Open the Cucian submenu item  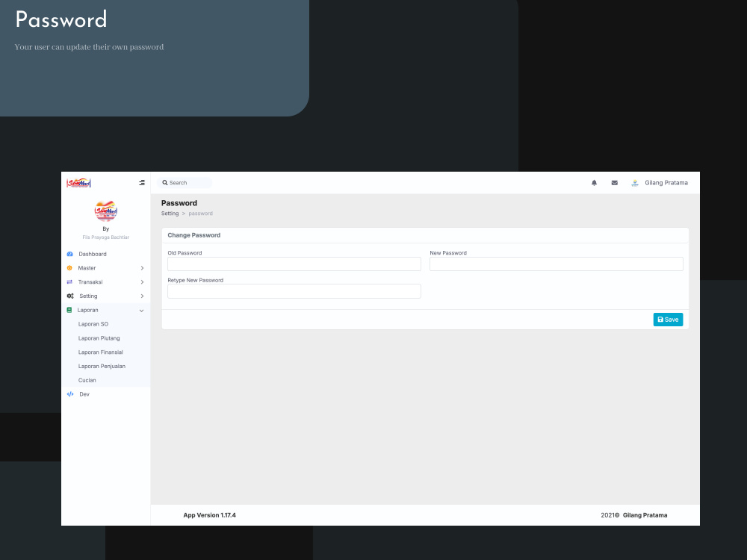[87, 381]
